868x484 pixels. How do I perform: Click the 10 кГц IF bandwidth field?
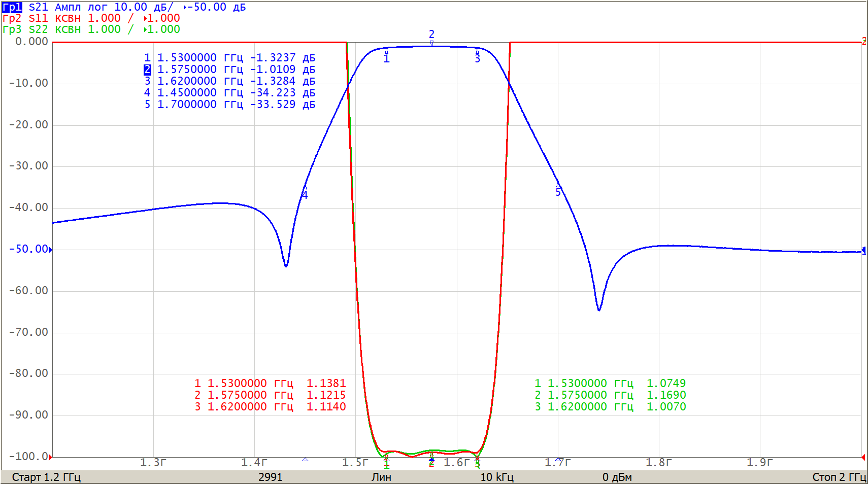496,477
